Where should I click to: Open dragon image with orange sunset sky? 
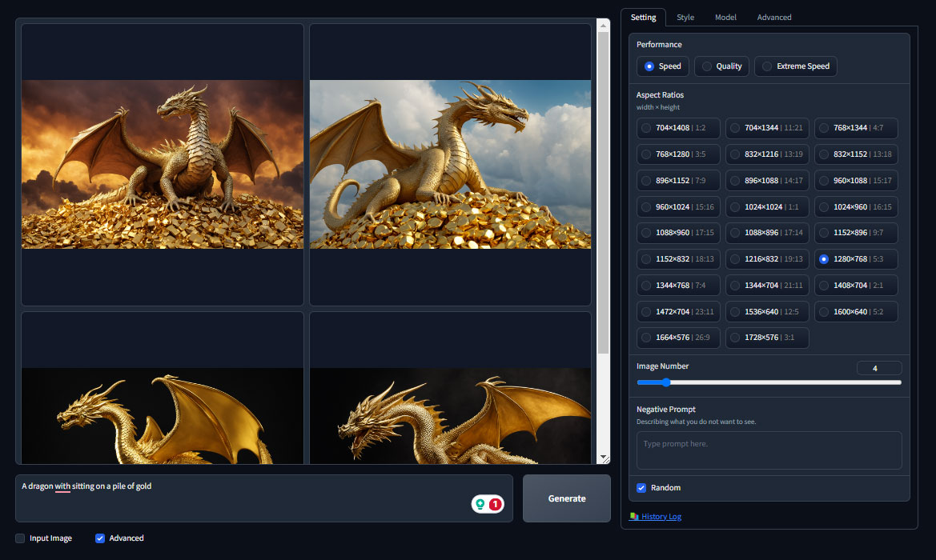(163, 164)
